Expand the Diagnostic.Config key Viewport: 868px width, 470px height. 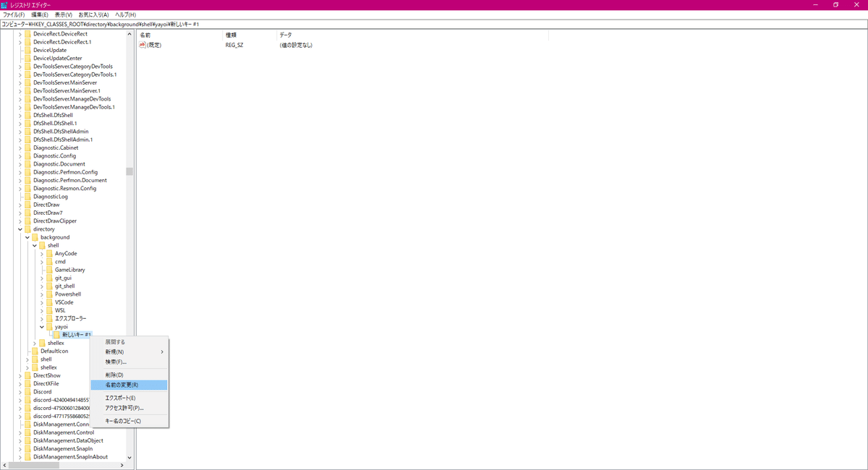(20, 156)
